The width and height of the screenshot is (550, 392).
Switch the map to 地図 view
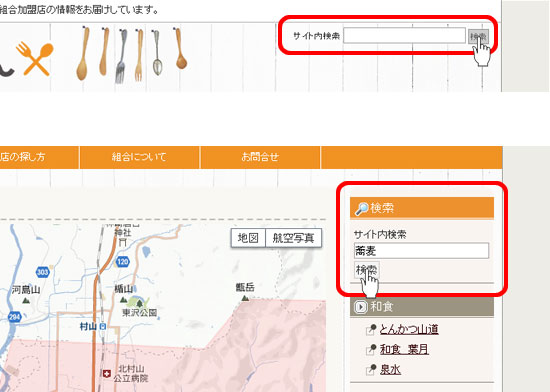[248, 238]
